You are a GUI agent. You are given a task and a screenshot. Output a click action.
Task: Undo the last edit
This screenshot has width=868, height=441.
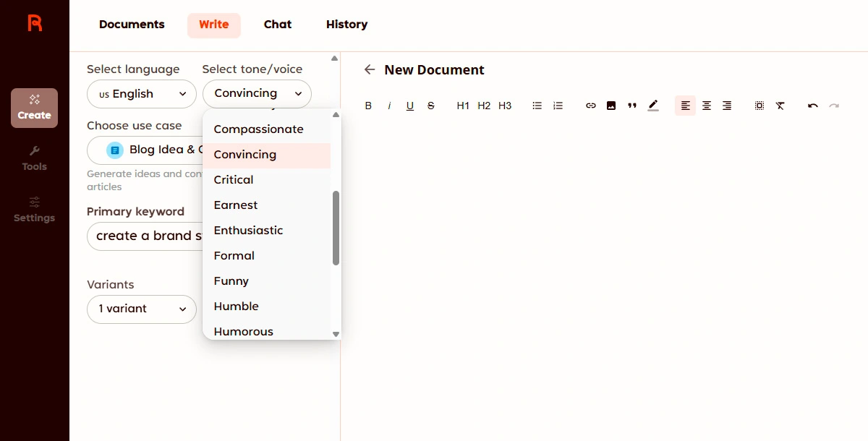[813, 106]
